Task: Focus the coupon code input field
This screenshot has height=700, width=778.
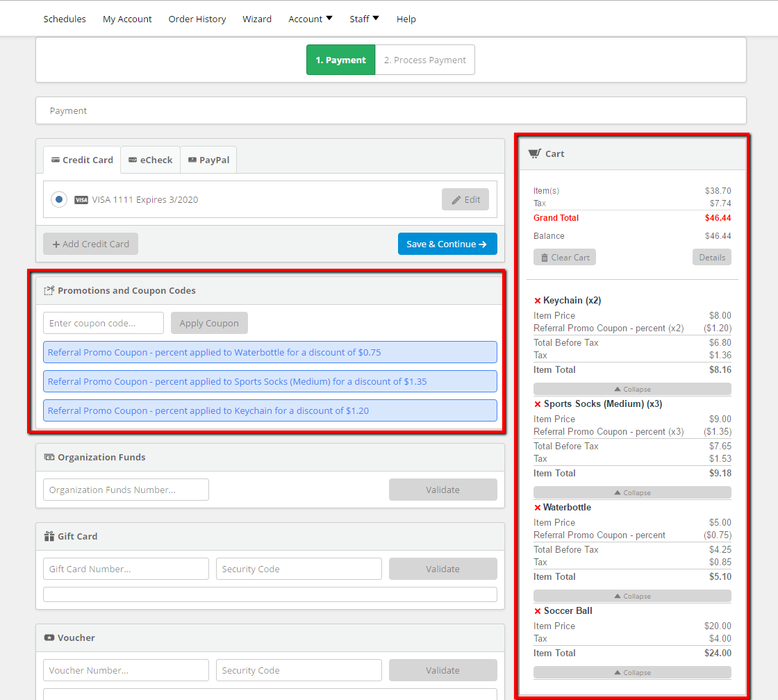Action: click(104, 323)
